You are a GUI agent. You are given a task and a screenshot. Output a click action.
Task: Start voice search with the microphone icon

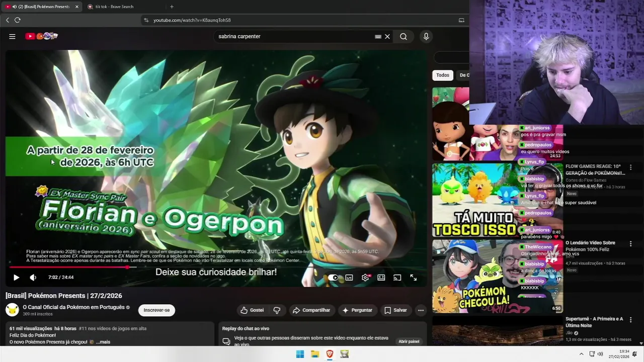point(426,36)
